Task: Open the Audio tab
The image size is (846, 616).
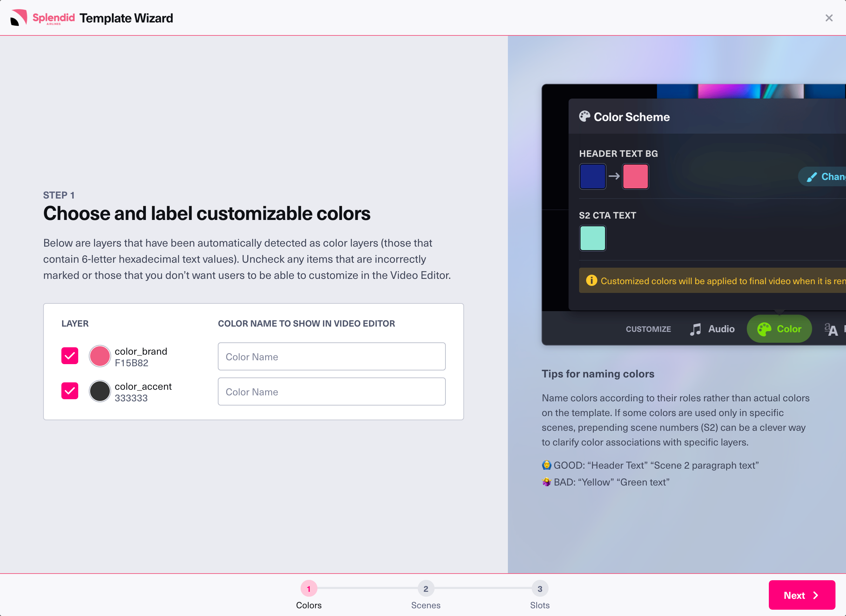Action: click(x=712, y=329)
